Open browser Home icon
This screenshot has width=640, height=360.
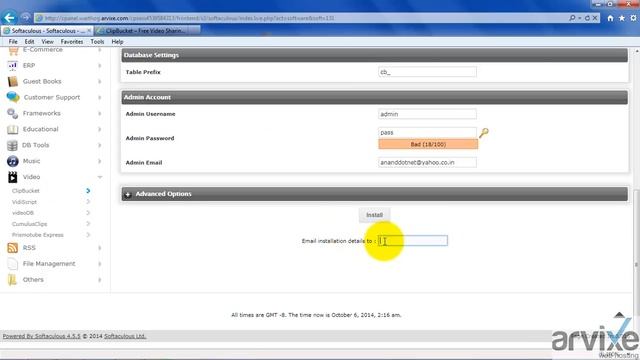click(x=610, y=18)
